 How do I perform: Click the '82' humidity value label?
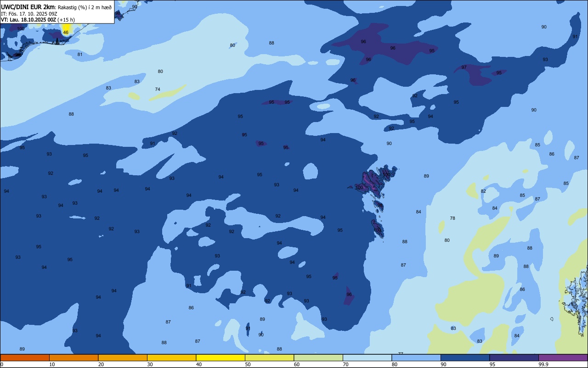click(x=483, y=191)
